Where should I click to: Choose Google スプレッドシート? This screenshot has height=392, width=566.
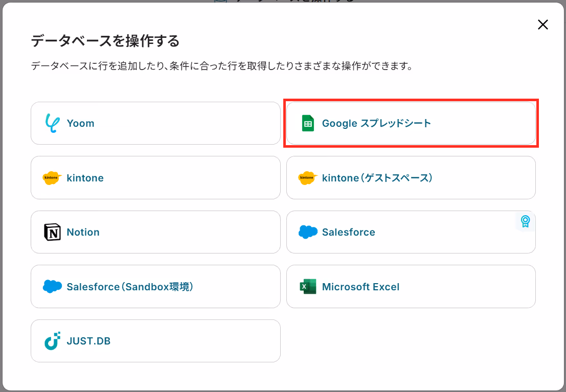tap(411, 123)
